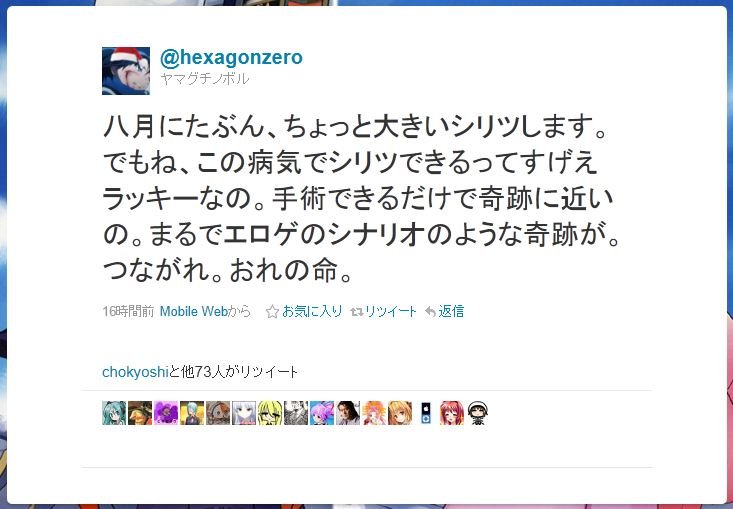Open the last black-and-white character avatar
The width and height of the screenshot is (733, 509).
pyautogui.click(x=478, y=413)
